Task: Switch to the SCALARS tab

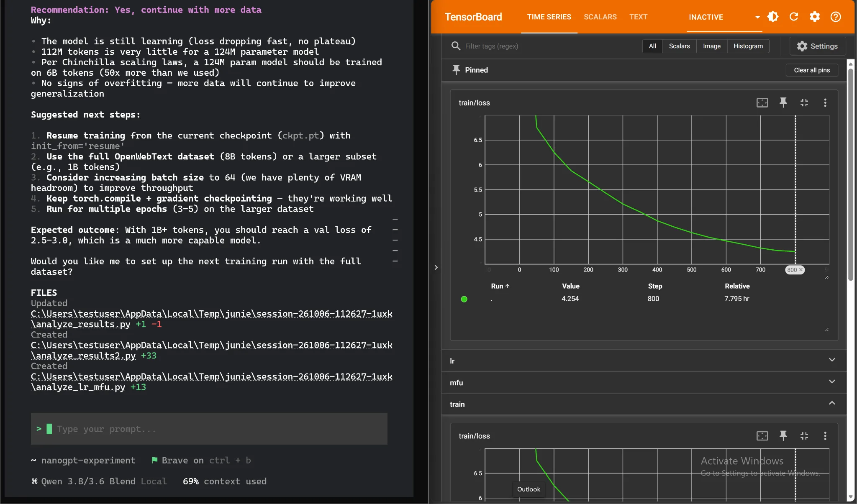Action: point(600,17)
